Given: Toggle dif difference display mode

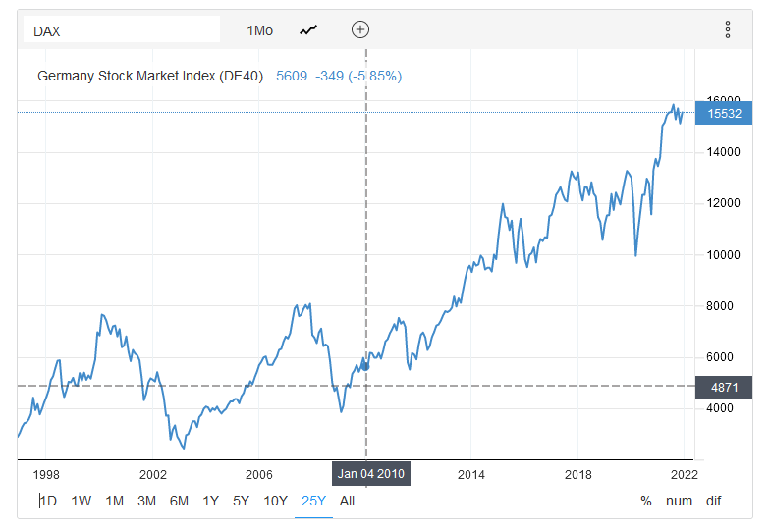Looking at the screenshot, I should pyautogui.click(x=713, y=501).
